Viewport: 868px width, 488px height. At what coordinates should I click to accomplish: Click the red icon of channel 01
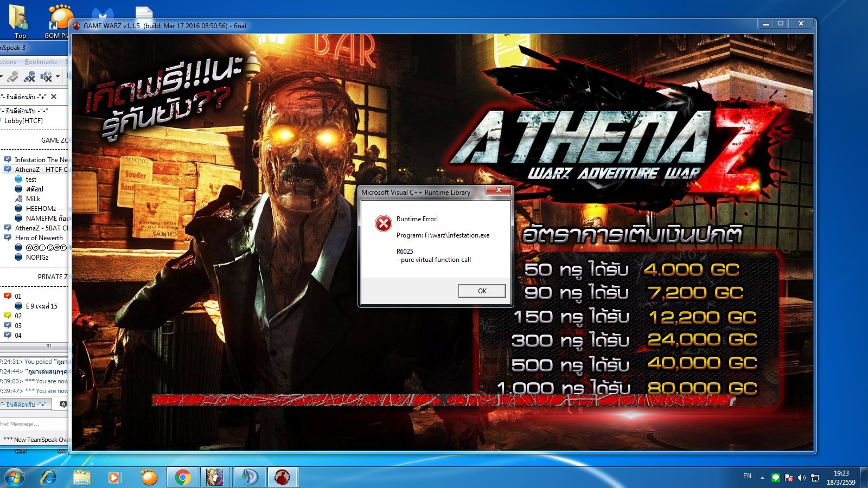(x=8, y=297)
